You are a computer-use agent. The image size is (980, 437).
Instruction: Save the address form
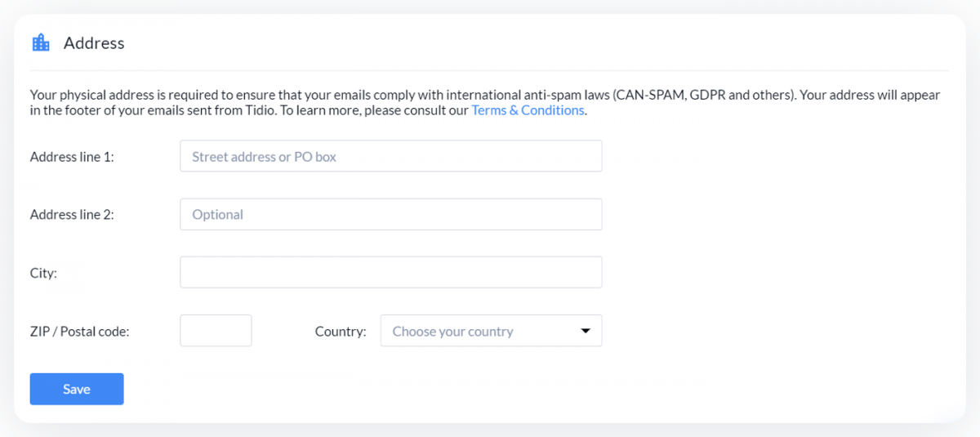click(77, 389)
